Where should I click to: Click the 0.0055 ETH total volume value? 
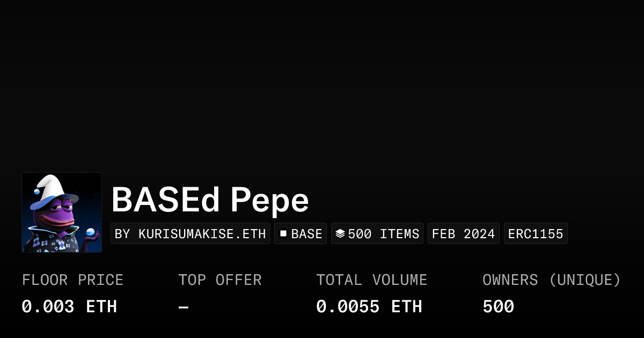point(369,307)
